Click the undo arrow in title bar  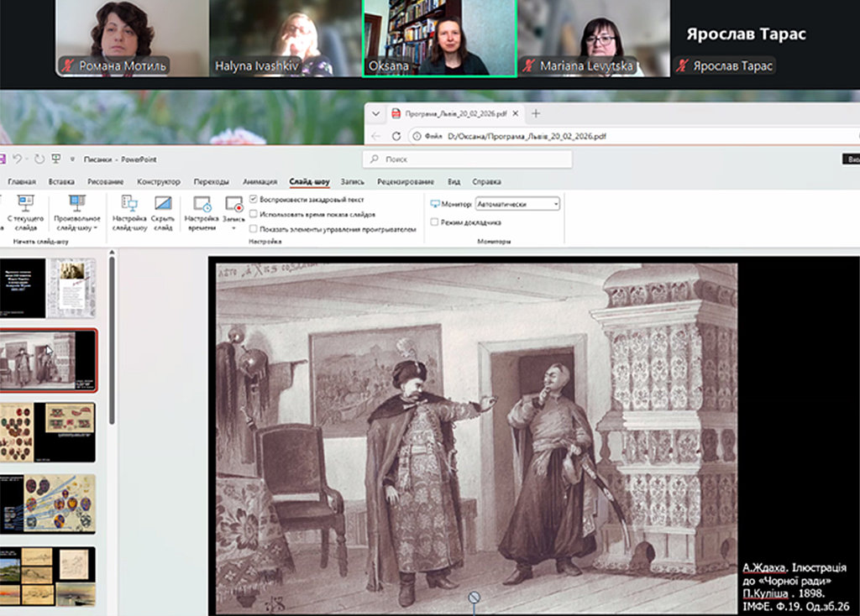(18, 159)
